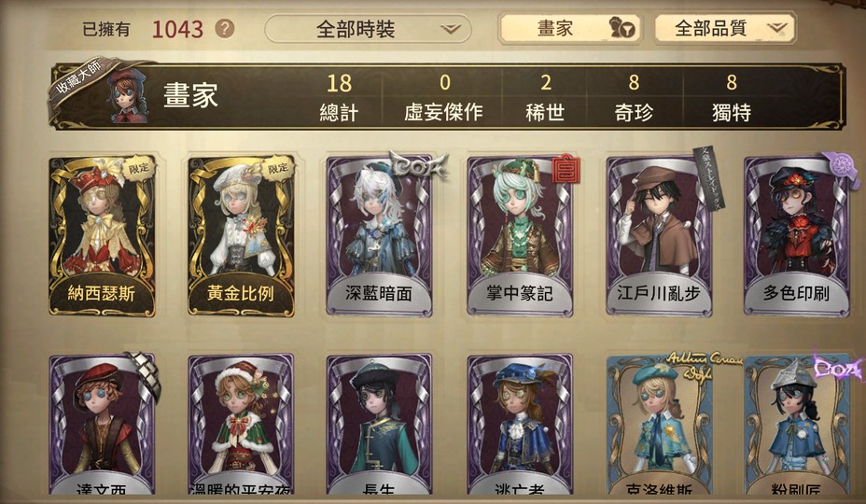Screen dimensions: 866x504
Task: Click the 收藏大師 ribbon on painter portrait
Action: pos(78,81)
